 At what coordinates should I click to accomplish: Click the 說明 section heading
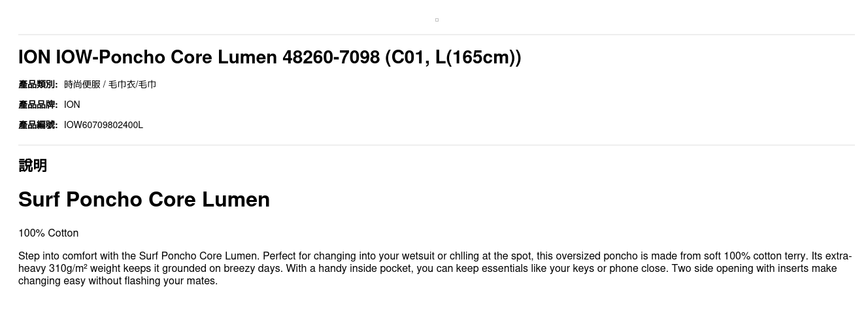(33, 165)
